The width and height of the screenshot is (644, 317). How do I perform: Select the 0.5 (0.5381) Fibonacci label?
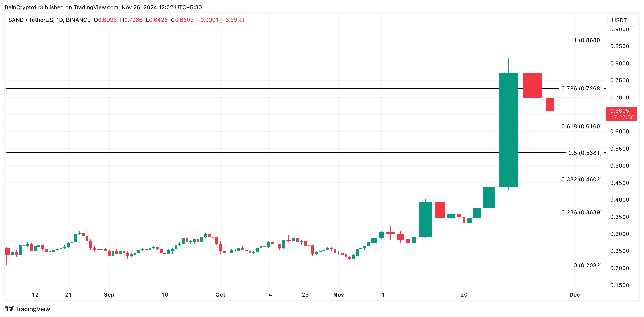point(585,153)
